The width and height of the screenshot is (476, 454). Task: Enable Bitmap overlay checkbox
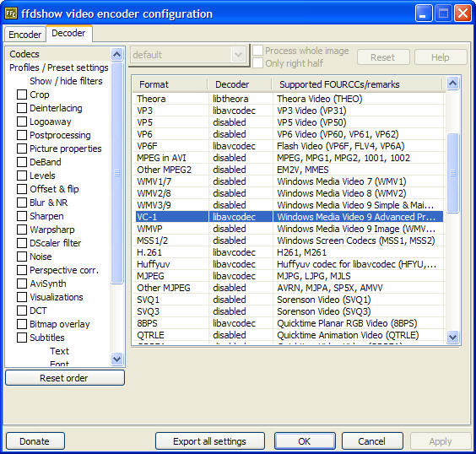point(22,324)
